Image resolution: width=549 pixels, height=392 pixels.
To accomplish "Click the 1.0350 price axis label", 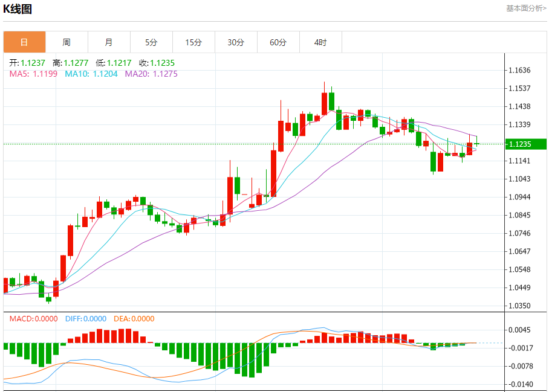I will [x=519, y=306].
